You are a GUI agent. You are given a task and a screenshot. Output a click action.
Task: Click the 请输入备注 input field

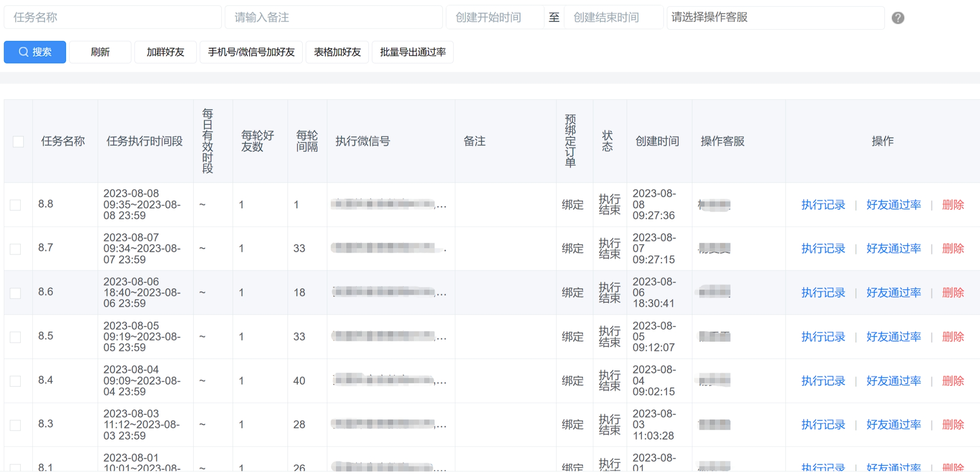click(x=333, y=18)
